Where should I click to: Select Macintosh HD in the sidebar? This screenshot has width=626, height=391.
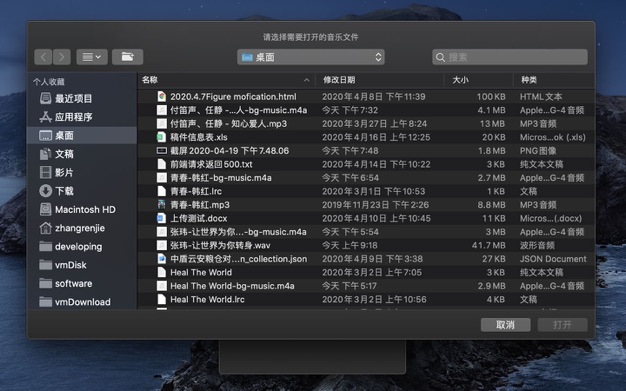pos(82,209)
